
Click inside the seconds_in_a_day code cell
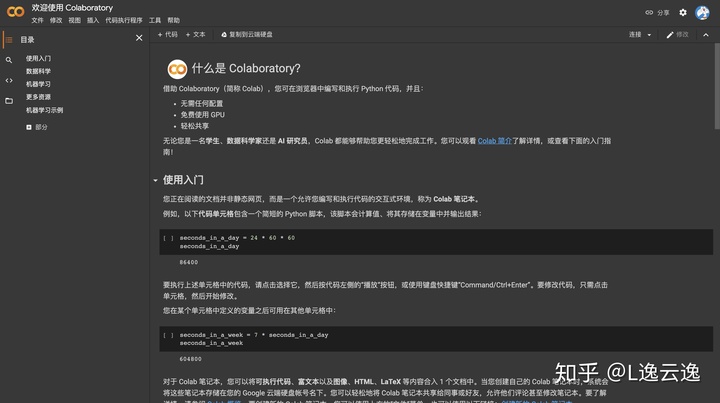tap(436, 242)
